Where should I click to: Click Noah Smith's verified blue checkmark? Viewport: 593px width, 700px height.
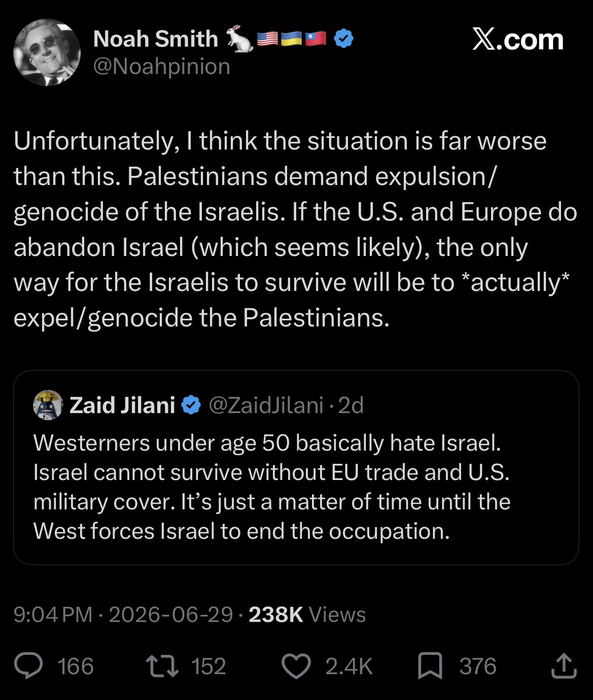[x=344, y=39]
